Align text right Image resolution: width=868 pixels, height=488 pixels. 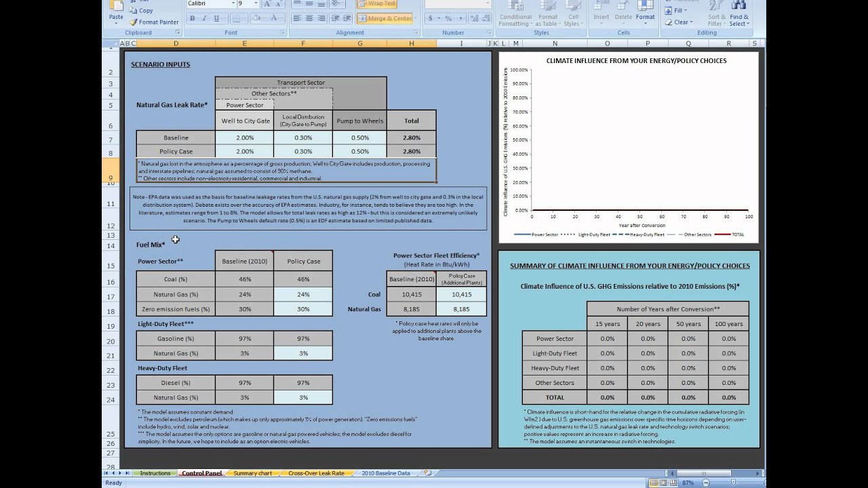click(321, 18)
